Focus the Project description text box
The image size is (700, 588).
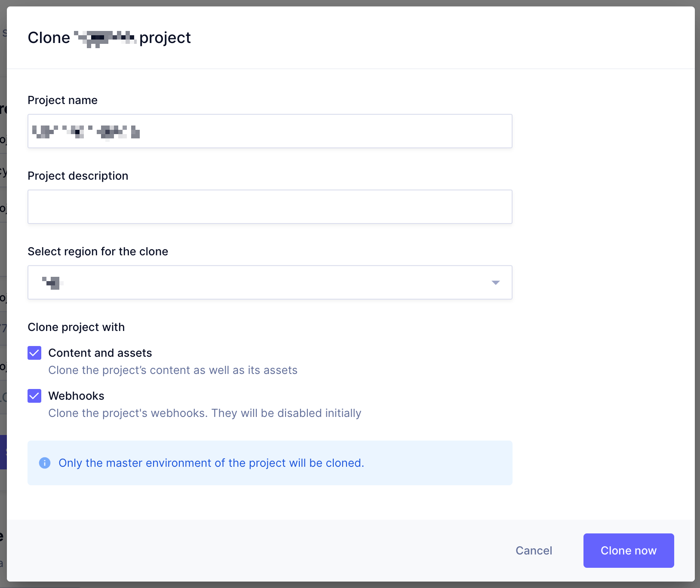click(270, 207)
